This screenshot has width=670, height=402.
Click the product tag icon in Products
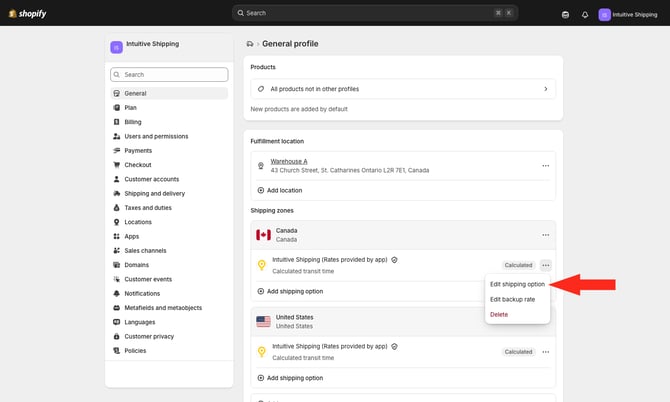click(261, 89)
